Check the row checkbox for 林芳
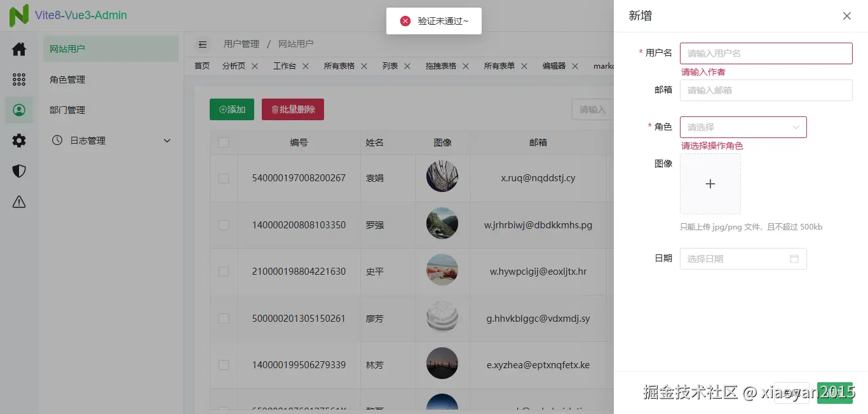This screenshot has height=414, width=868. (224, 365)
